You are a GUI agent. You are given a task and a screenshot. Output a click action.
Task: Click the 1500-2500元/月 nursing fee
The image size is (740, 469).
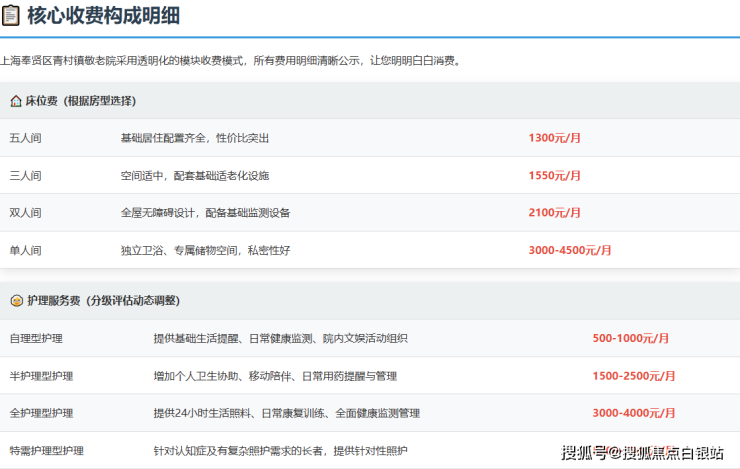(633, 376)
